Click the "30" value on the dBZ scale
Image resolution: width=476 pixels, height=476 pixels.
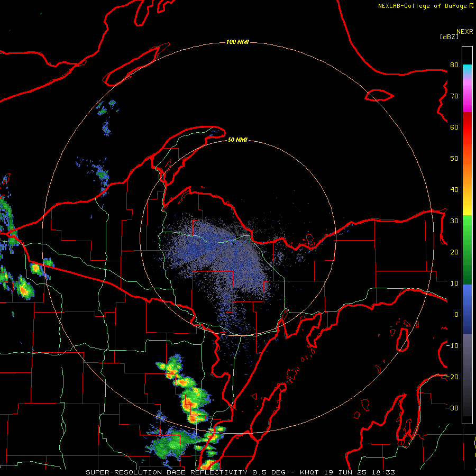[454, 221]
